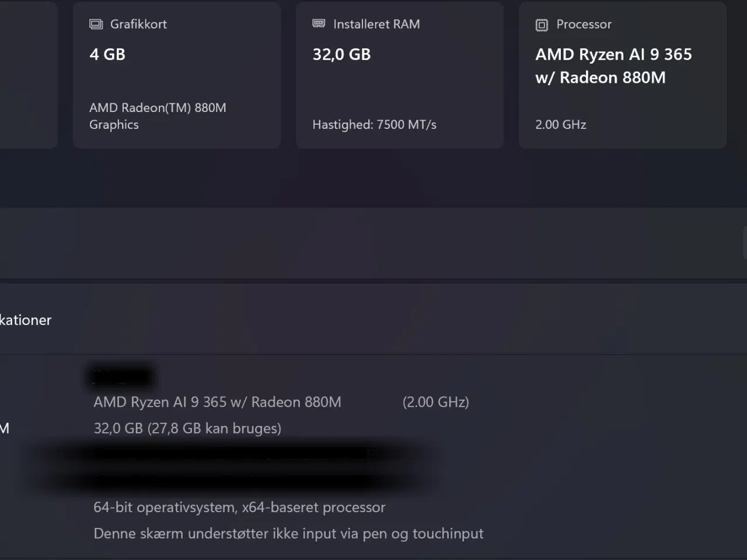The image size is (747, 560).
Task: Click the (2.00 GHz) value in specifications
Action: 435,402
